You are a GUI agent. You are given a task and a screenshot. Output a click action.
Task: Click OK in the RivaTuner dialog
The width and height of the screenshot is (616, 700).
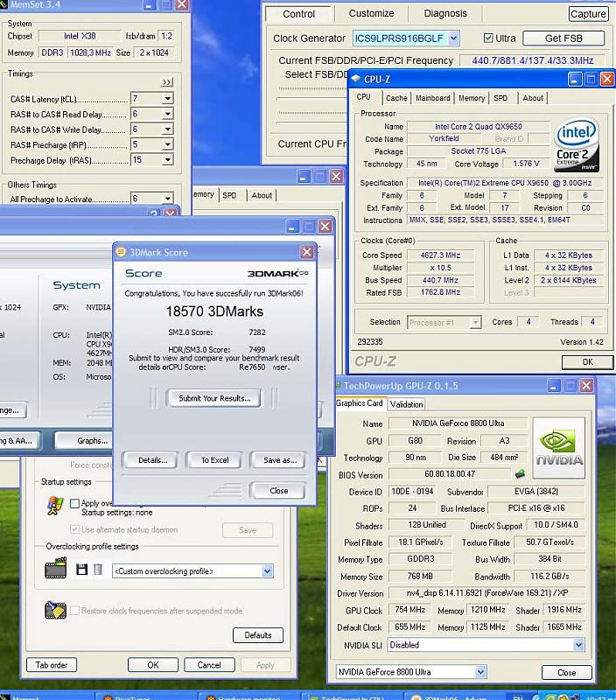[x=152, y=665]
